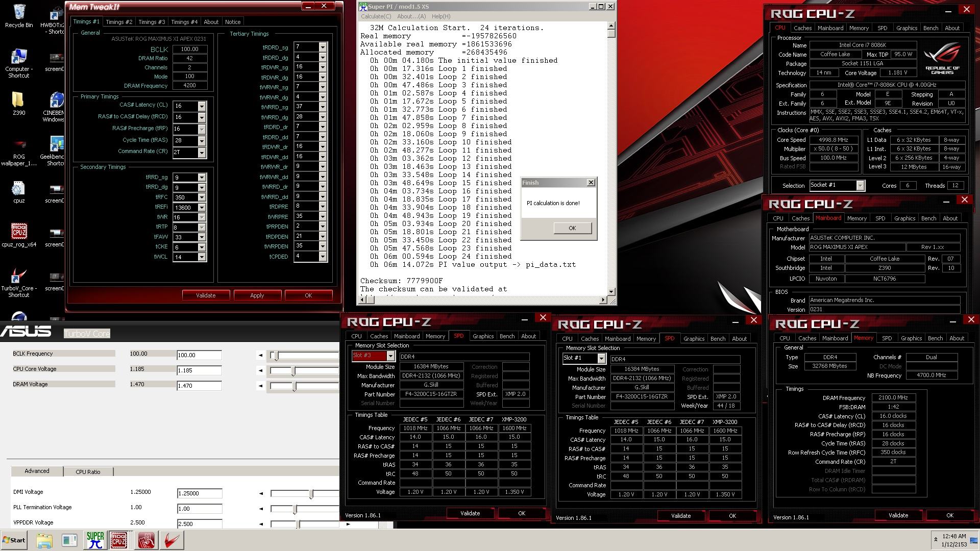Open Caches tab in top CPU-Z window
980x551 pixels.
(x=802, y=28)
